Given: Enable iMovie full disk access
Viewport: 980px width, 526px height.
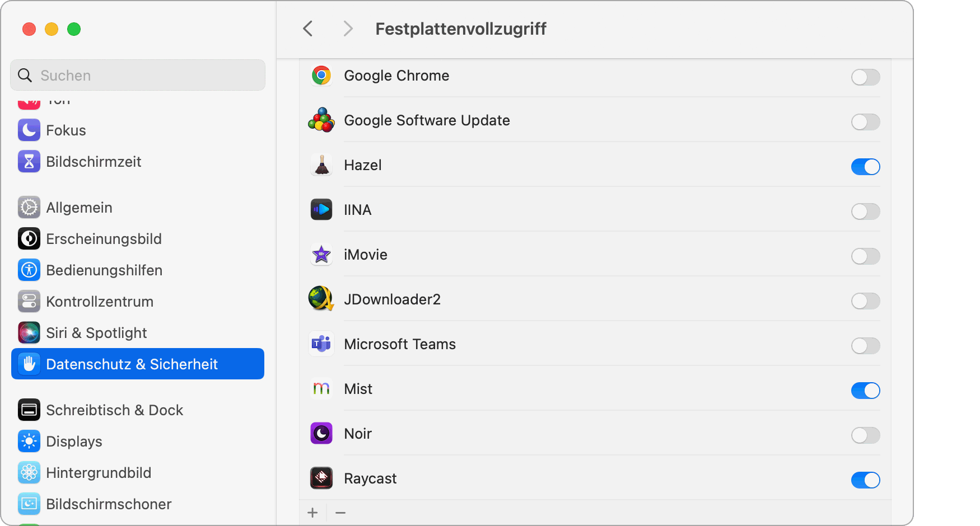Looking at the screenshot, I should click(865, 256).
